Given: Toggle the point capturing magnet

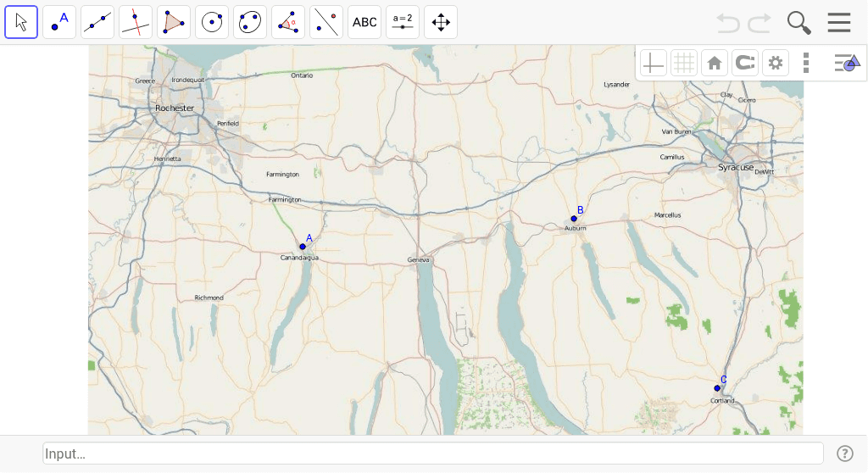Looking at the screenshot, I should pyautogui.click(x=744, y=63).
